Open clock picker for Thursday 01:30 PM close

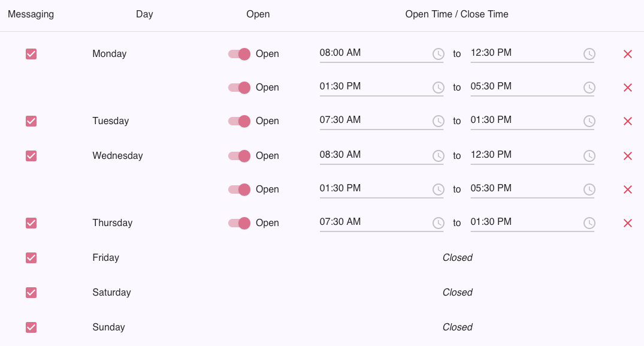point(589,223)
